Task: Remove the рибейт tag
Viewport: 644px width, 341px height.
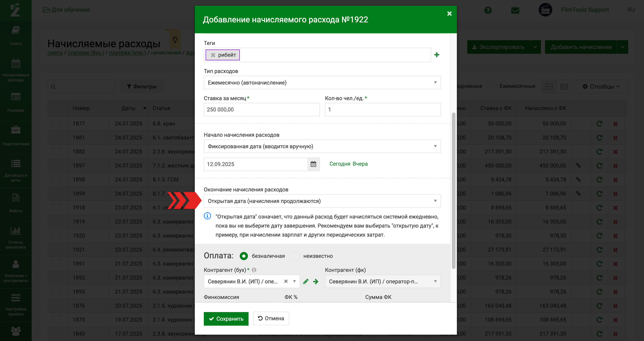Action: click(213, 55)
